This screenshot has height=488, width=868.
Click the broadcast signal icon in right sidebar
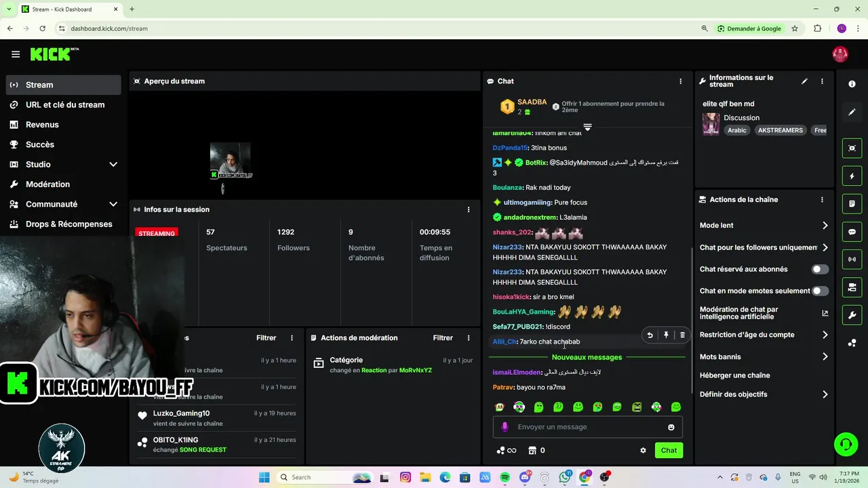(852, 260)
